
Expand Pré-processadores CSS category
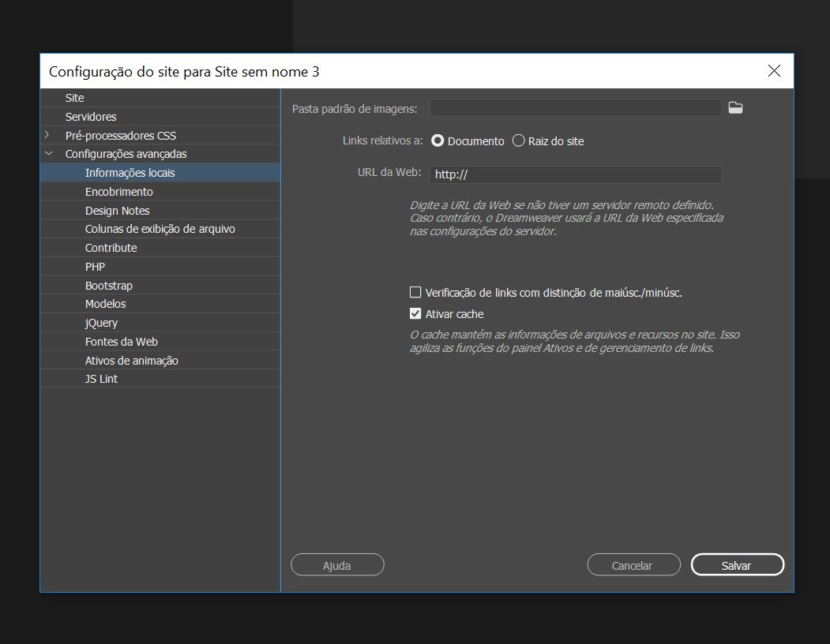pyautogui.click(x=47, y=135)
